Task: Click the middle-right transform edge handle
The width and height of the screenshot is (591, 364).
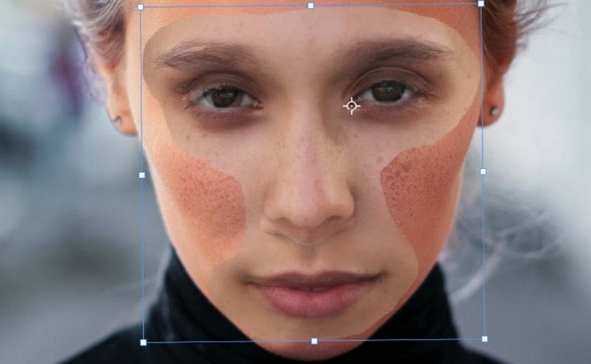Action: point(483,171)
